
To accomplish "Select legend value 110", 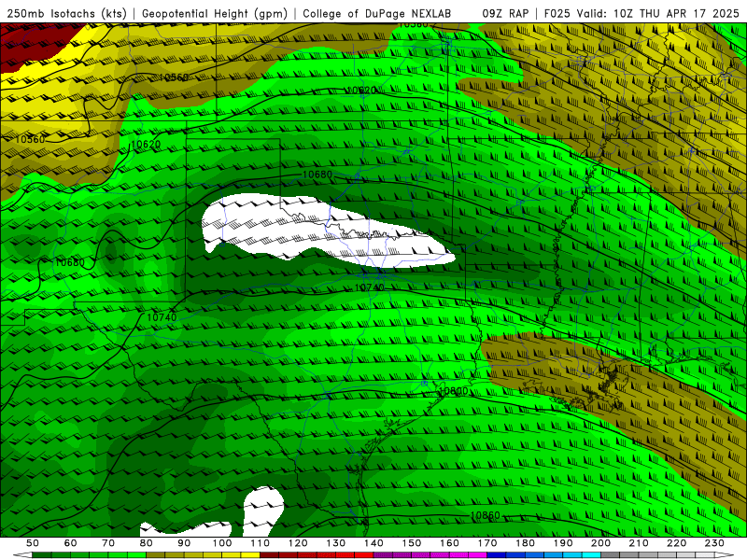I will tap(261, 543).
